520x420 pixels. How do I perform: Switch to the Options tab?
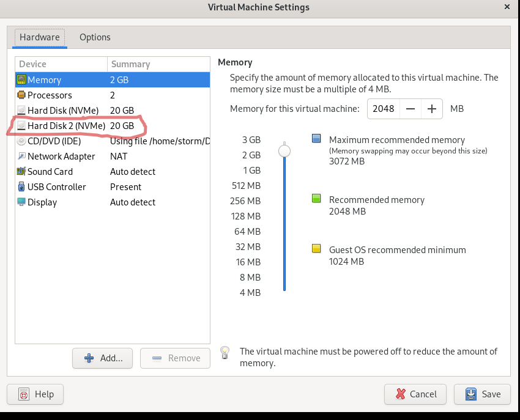pyautogui.click(x=95, y=37)
